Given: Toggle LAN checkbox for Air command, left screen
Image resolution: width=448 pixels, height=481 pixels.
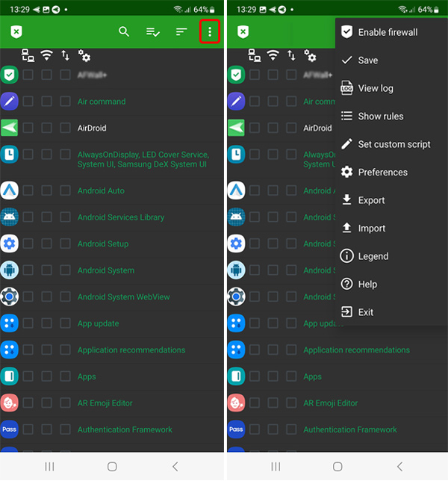Looking at the screenshot, I should 28,102.
